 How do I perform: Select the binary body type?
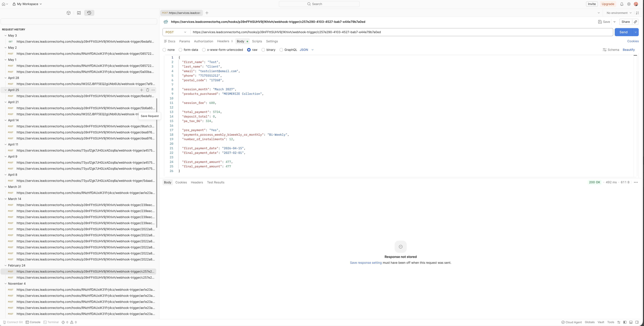(x=263, y=50)
